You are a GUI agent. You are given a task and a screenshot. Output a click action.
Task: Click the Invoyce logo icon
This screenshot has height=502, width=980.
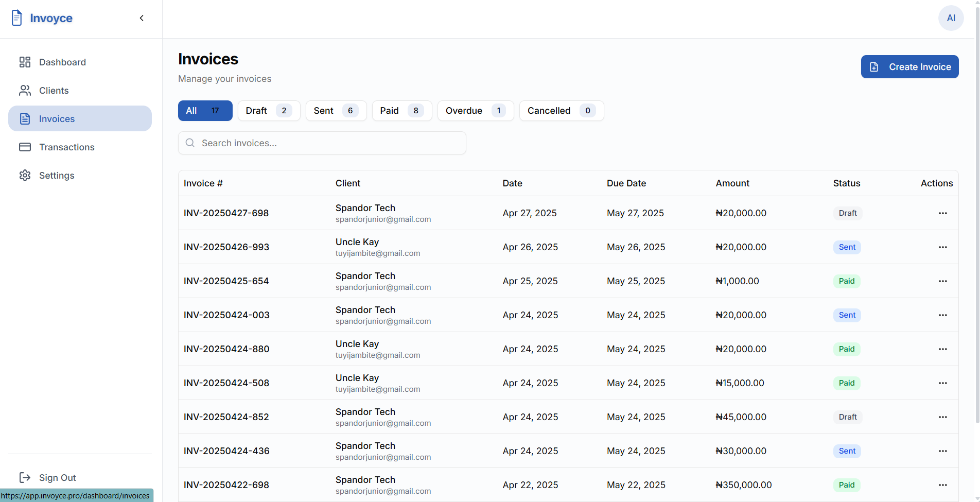pyautogui.click(x=17, y=18)
